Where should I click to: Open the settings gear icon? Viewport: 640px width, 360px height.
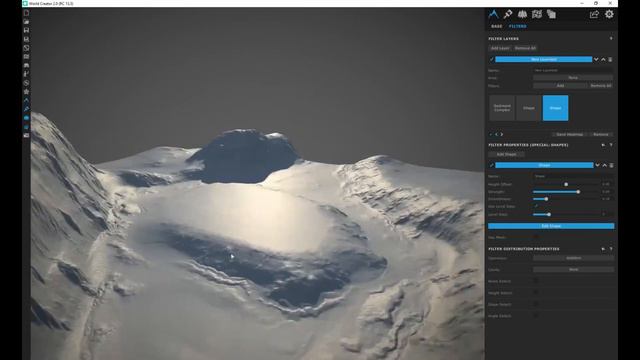point(609,14)
